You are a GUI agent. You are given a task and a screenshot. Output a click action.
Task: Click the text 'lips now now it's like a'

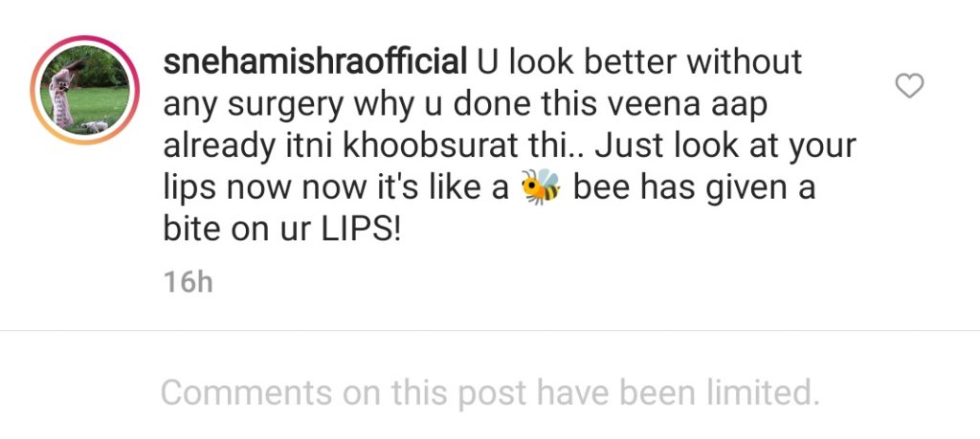[336, 187]
